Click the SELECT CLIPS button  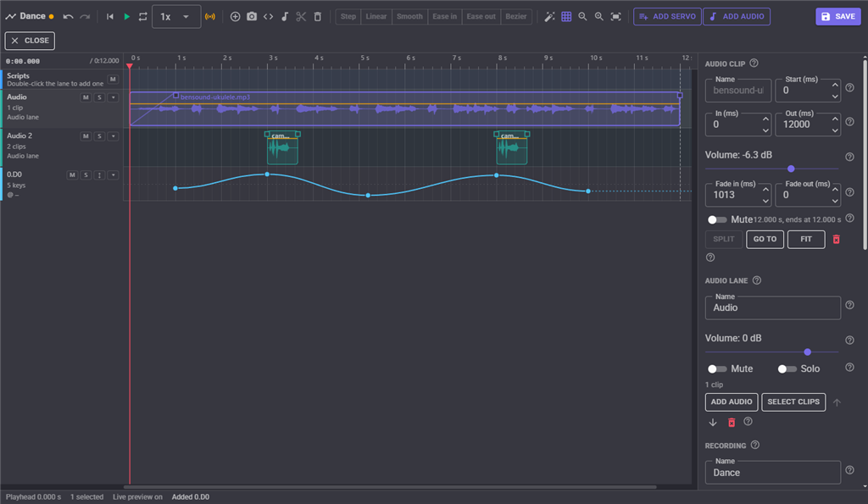(793, 402)
